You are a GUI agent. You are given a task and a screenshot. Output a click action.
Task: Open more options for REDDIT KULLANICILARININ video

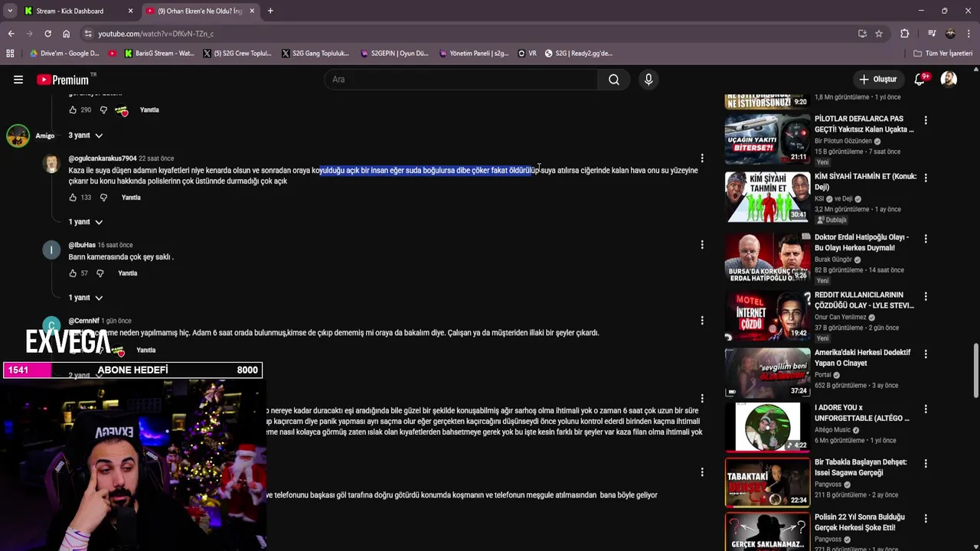tap(926, 296)
